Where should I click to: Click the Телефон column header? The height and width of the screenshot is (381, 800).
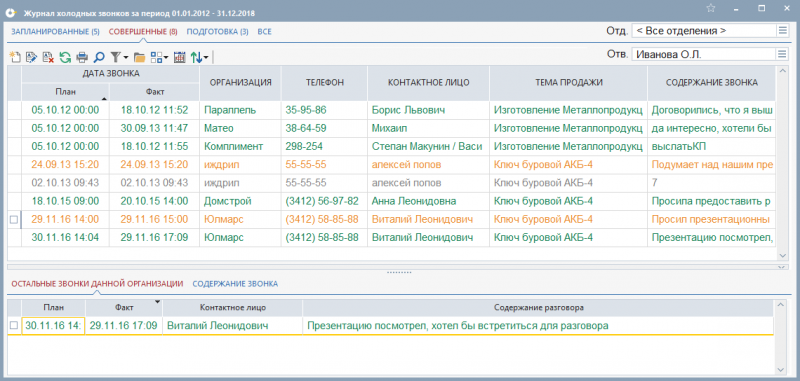tap(324, 82)
